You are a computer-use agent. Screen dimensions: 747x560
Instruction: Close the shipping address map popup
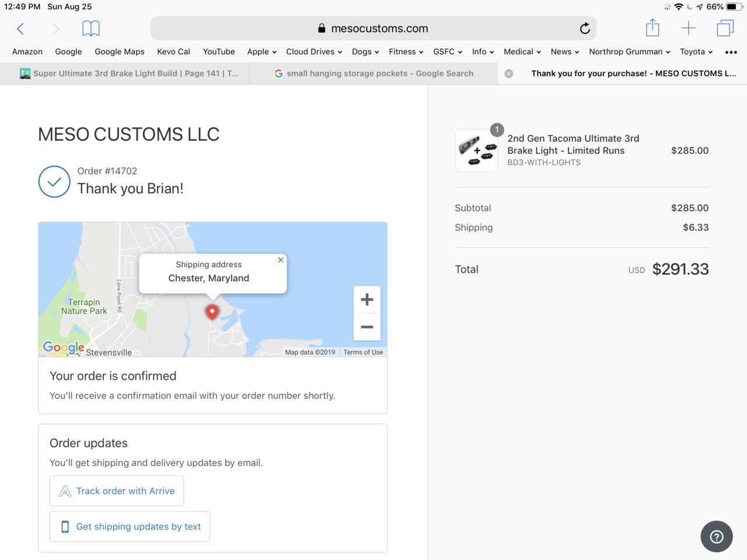(x=281, y=260)
